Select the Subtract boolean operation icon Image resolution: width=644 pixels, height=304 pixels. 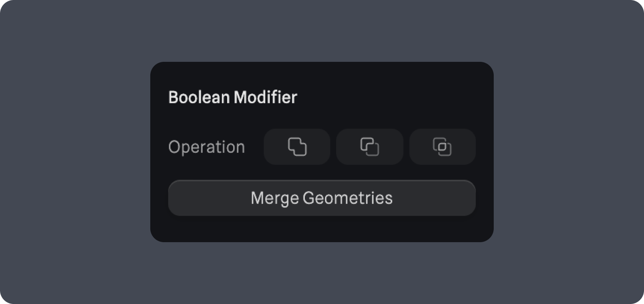(370, 147)
